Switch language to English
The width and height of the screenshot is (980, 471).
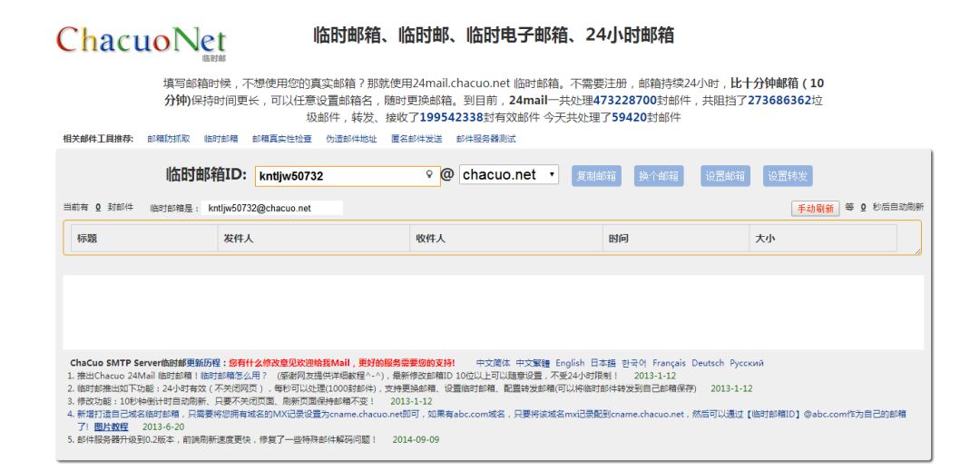pyautogui.click(x=570, y=363)
